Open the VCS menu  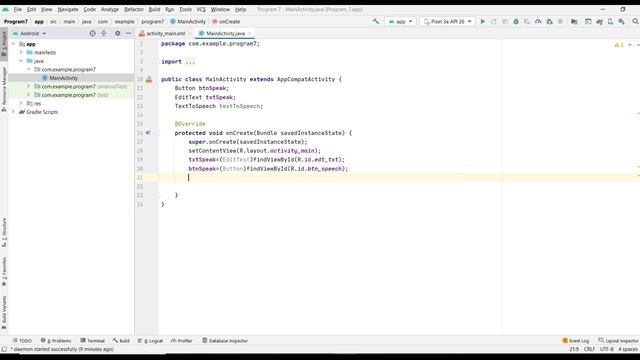(x=201, y=9)
